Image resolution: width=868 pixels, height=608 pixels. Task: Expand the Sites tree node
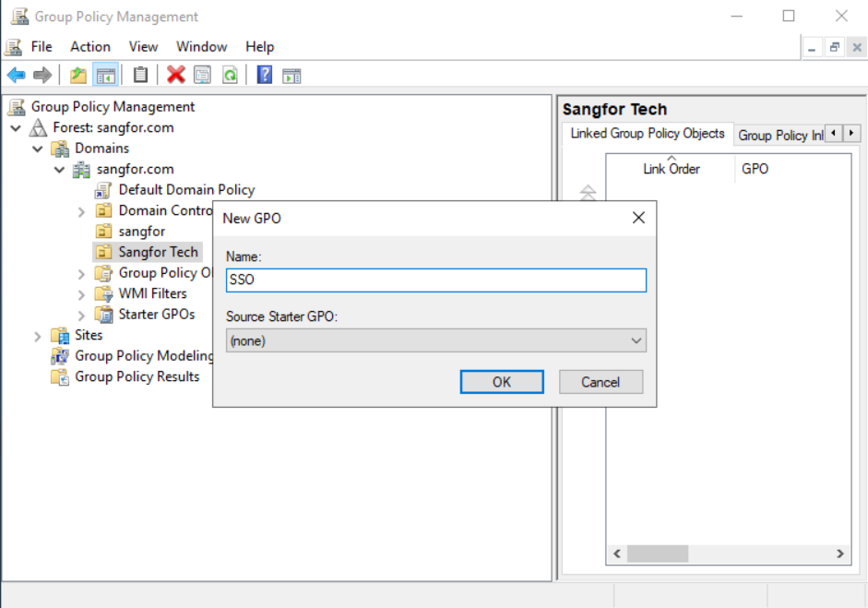pyautogui.click(x=38, y=336)
